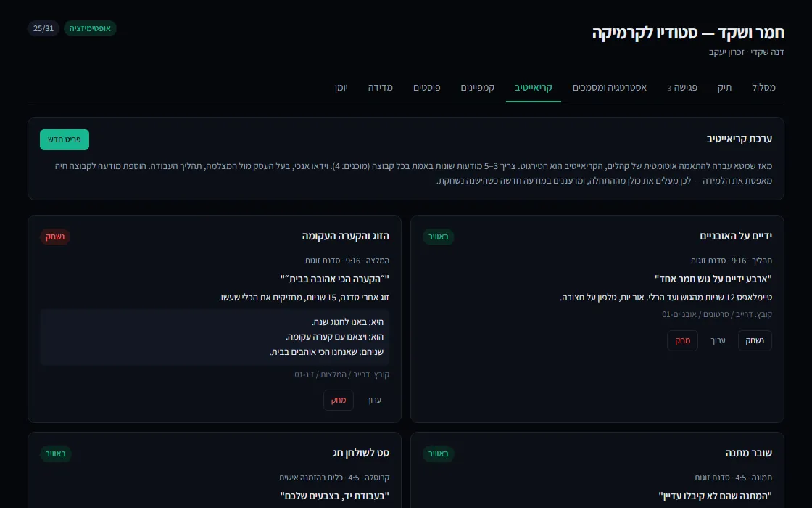Image resolution: width=812 pixels, height=508 pixels.
Task: Go to אסטרטגיה ומסמכים tab
Action: (610, 88)
